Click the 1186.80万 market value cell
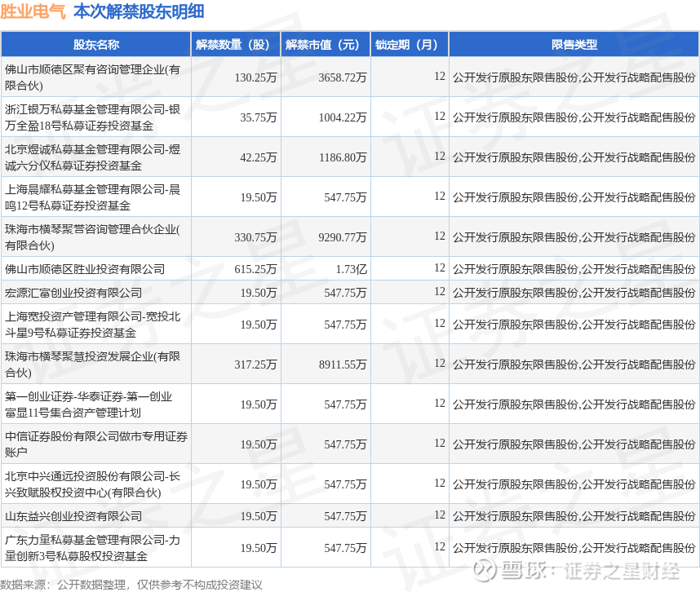 (343, 157)
